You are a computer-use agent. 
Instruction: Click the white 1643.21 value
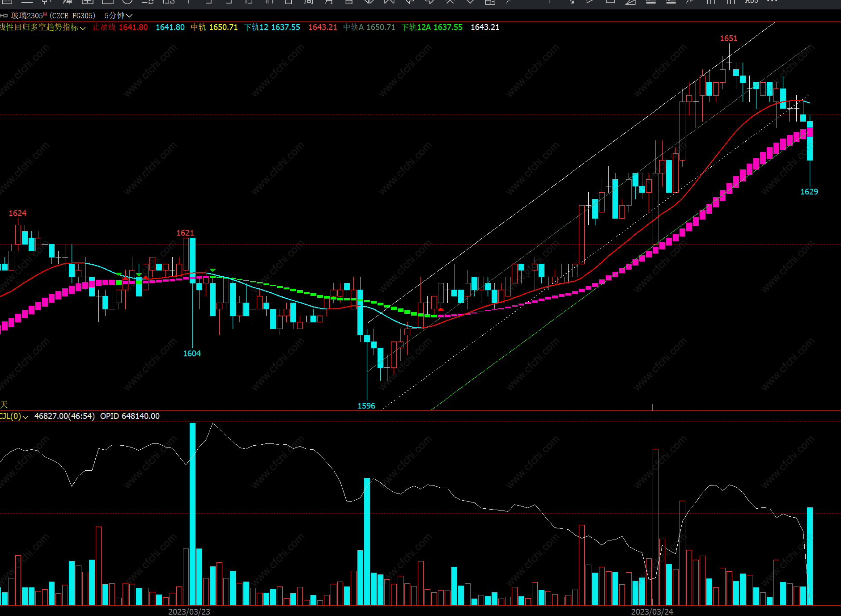pyautogui.click(x=485, y=27)
